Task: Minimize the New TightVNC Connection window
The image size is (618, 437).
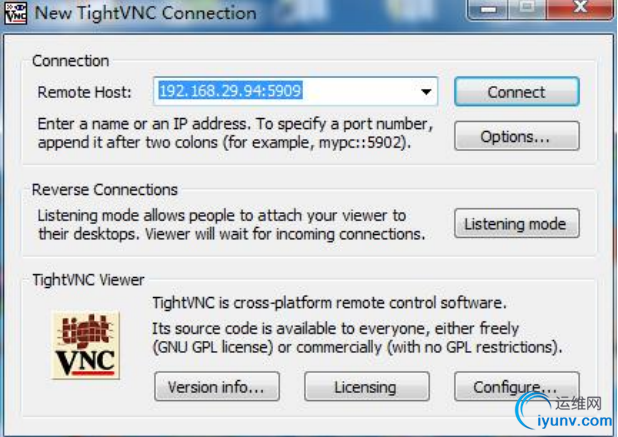Action: (x=488, y=9)
